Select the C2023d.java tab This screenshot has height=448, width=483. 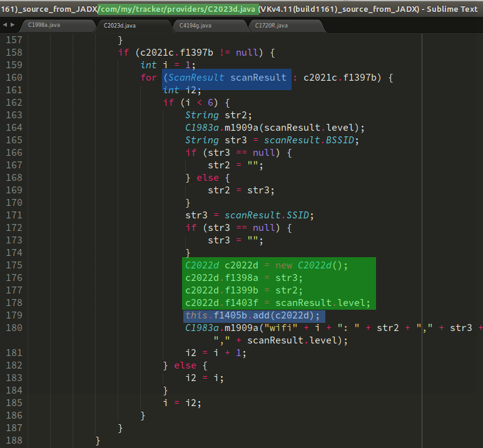121,26
